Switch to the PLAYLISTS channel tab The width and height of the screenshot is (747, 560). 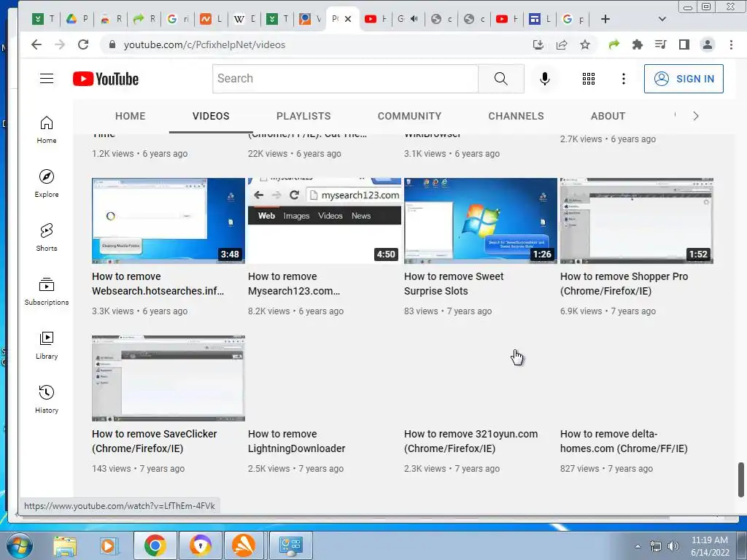coord(303,116)
